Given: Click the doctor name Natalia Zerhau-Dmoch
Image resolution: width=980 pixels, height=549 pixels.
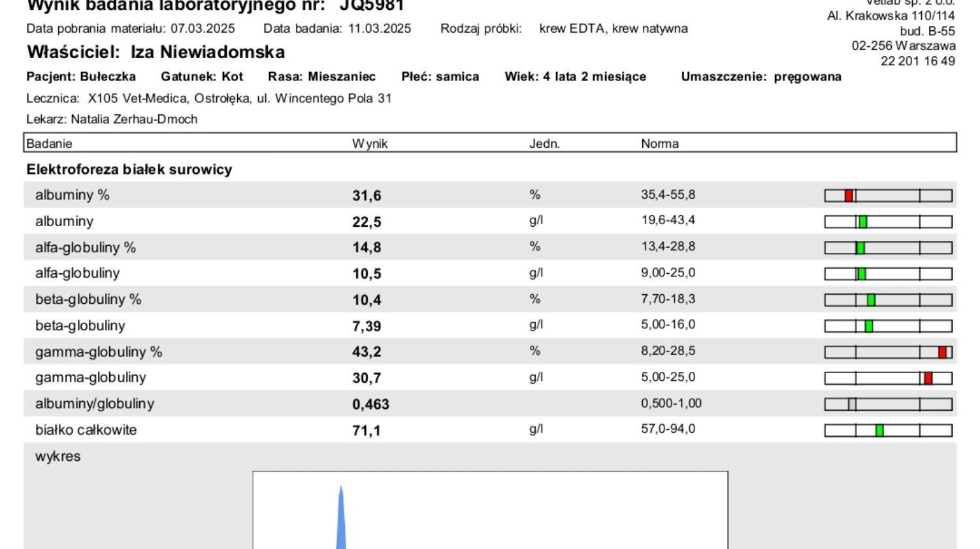Looking at the screenshot, I should tap(134, 119).
